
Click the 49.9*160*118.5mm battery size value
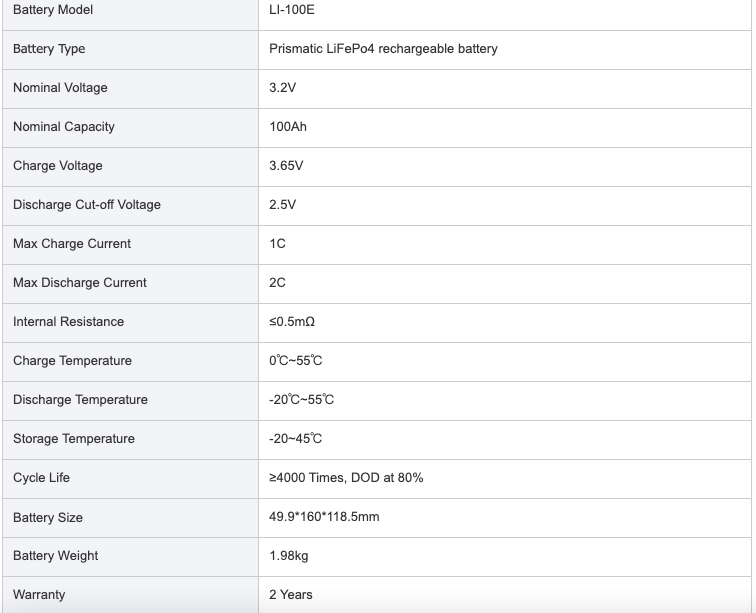324,517
